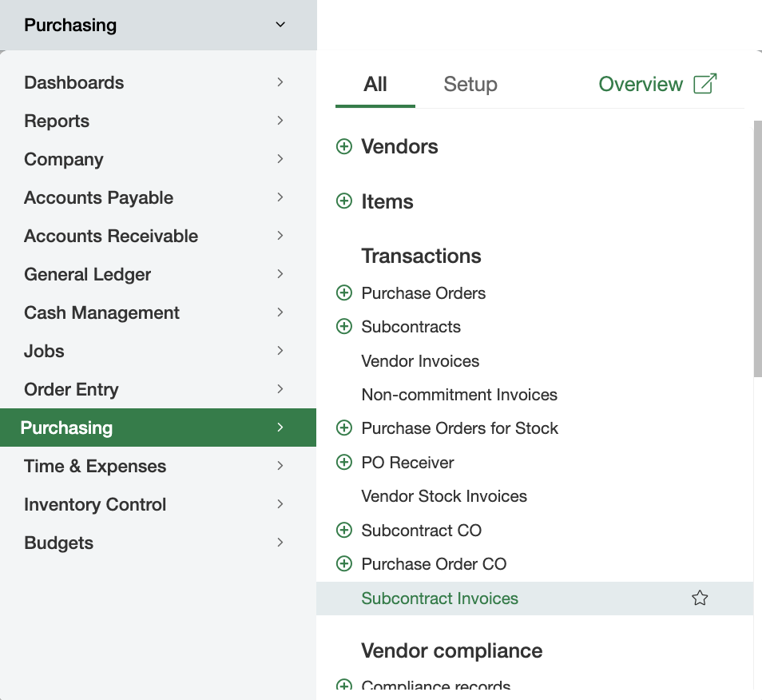This screenshot has height=700, width=762.
Task: Open Vendor Invoices
Action: point(420,361)
